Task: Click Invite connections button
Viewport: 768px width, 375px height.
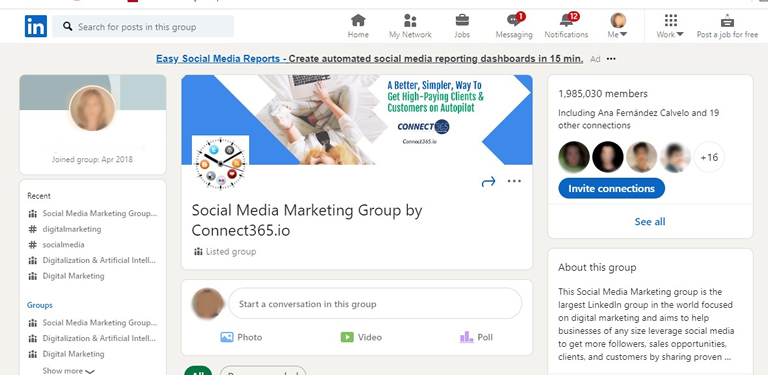Action: click(x=611, y=188)
